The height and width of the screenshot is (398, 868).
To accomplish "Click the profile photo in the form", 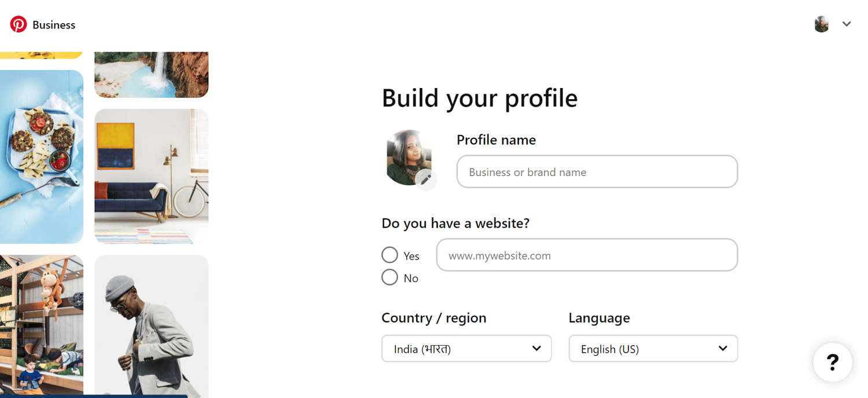I will click(407, 156).
